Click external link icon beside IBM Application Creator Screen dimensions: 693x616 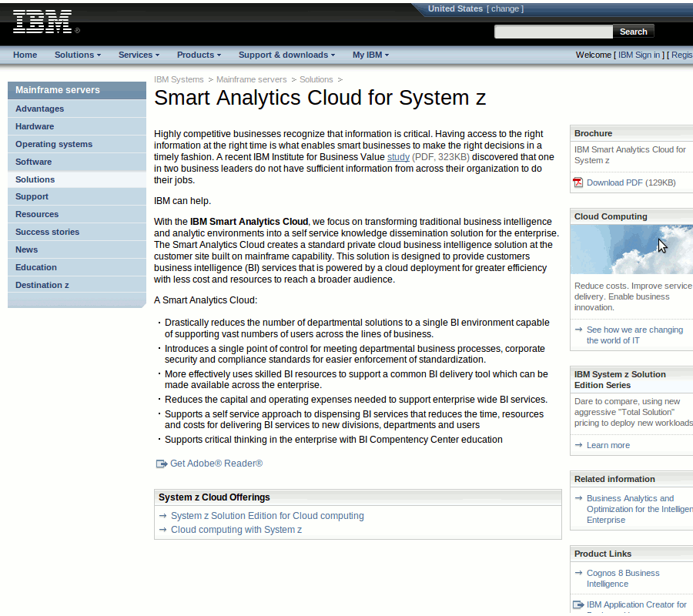[578, 604]
